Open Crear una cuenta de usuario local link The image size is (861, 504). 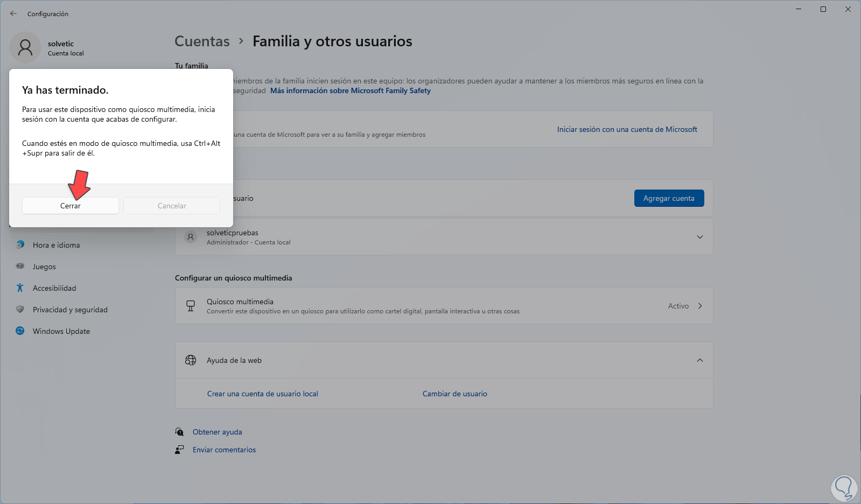263,394
